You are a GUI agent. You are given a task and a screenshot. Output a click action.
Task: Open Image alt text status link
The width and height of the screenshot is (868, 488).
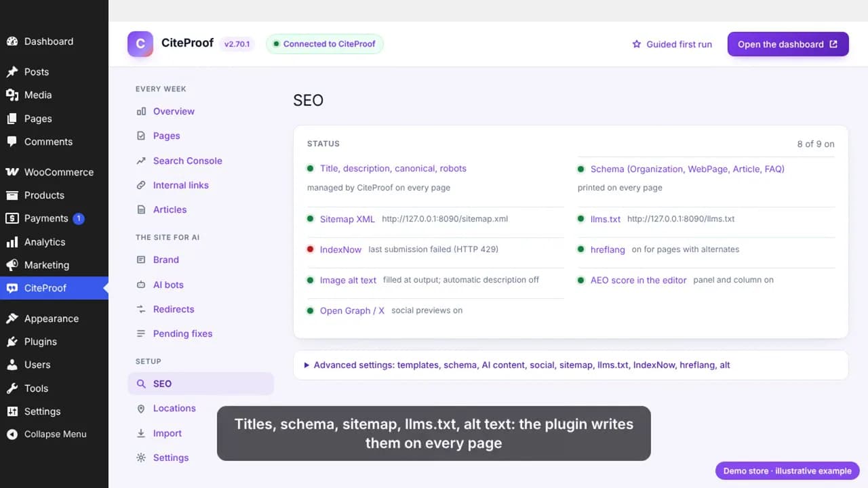(348, 280)
